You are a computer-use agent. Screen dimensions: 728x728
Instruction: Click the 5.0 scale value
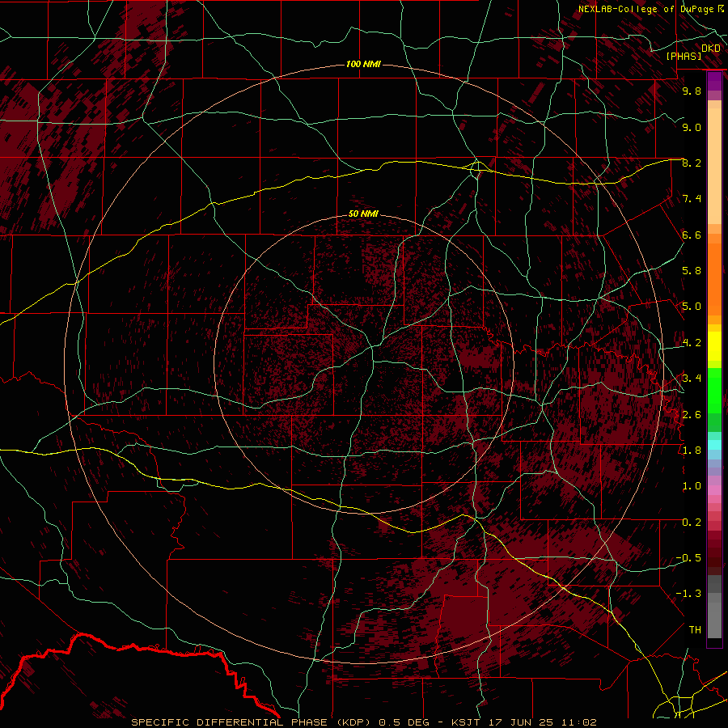tap(692, 307)
